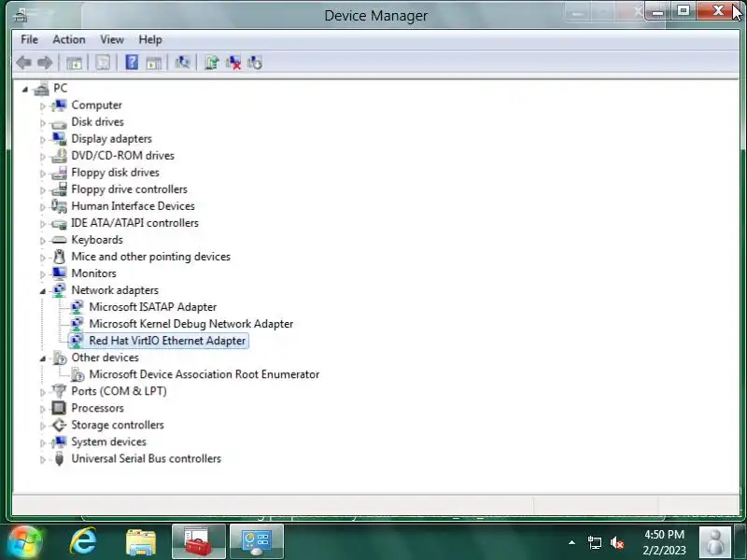The width and height of the screenshot is (747, 560).
Task: Expand the Computer category
Action: [x=42, y=105]
